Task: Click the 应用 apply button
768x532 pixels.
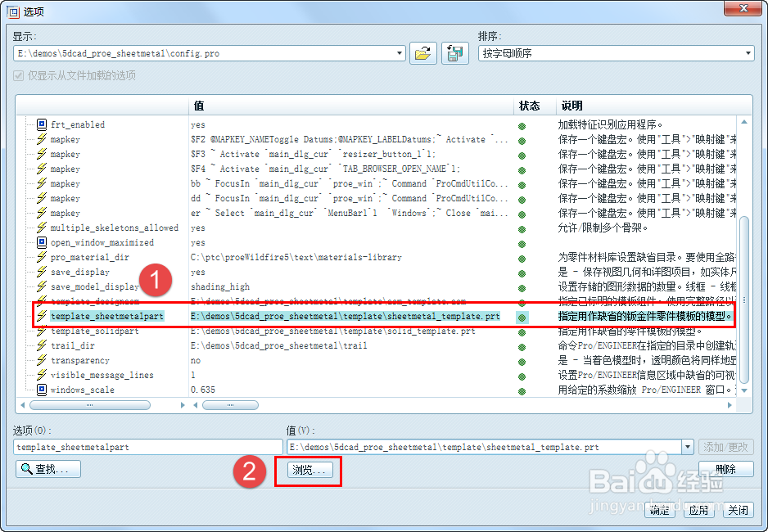Action: (x=699, y=510)
